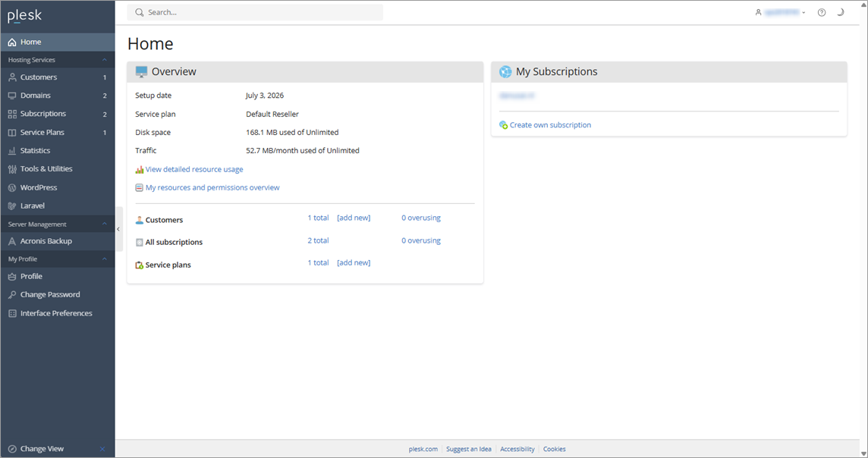Click the Customers person icon in Overview

(140, 220)
